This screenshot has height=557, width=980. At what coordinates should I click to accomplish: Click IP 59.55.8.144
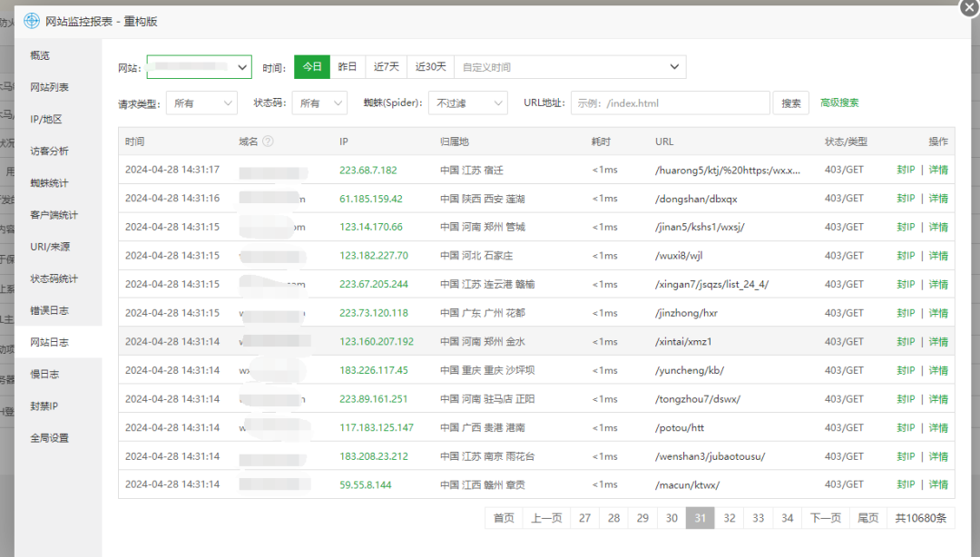pyautogui.click(x=365, y=484)
